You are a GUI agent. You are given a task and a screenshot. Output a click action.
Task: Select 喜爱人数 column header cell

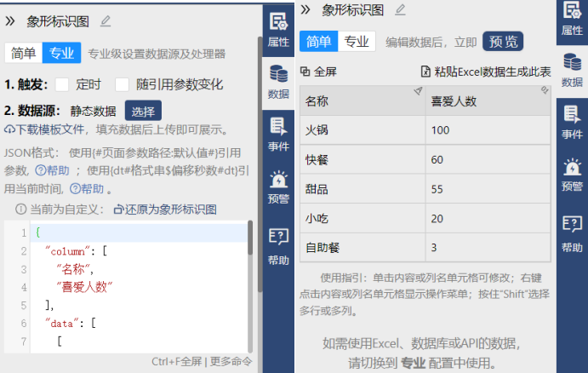488,100
